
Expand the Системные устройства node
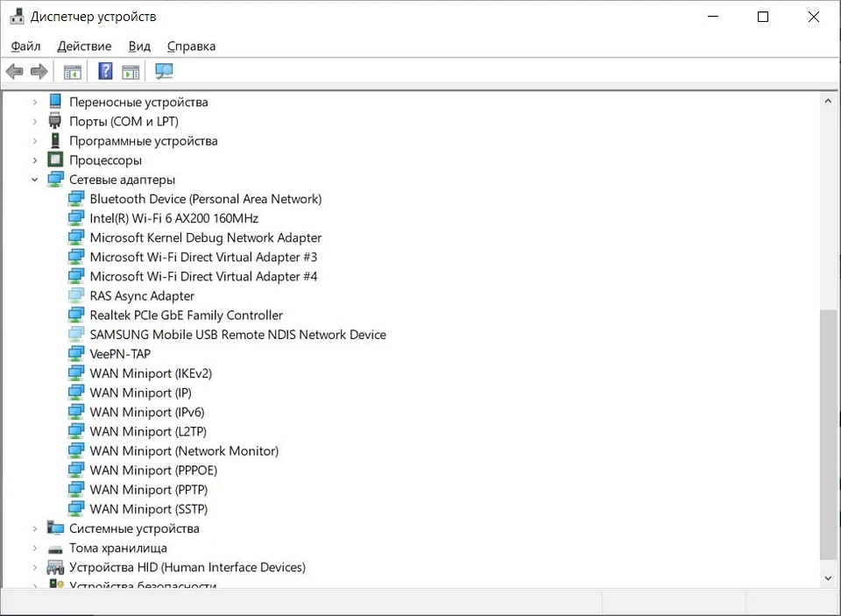(35, 528)
